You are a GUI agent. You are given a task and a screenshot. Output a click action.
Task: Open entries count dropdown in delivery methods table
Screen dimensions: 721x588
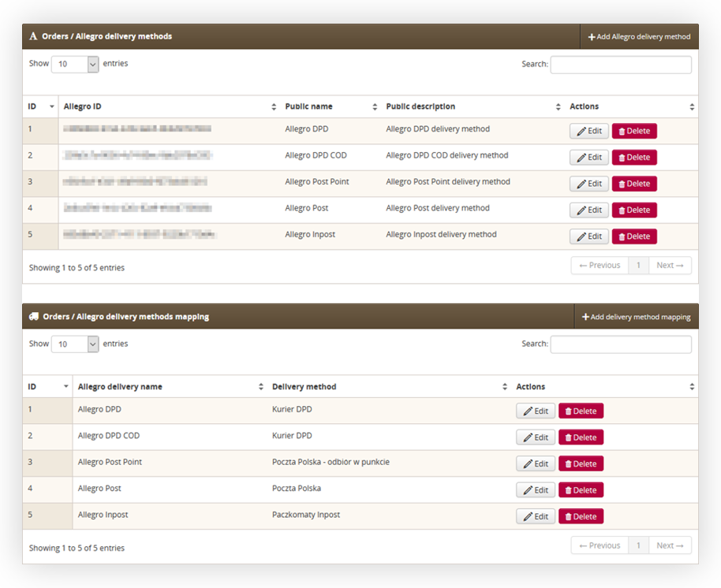(x=75, y=65)
